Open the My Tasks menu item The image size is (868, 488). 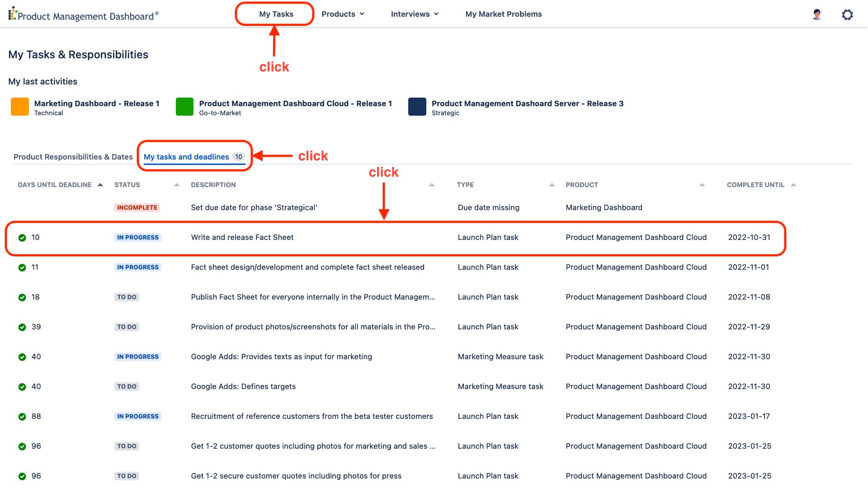pyautogui.click(x=276, y=14)
